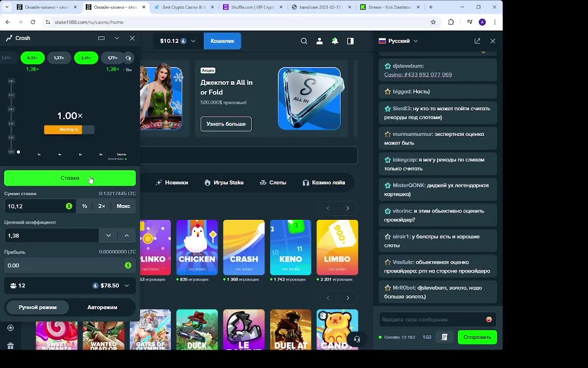Open user profile icon

(x=320, y=41)
